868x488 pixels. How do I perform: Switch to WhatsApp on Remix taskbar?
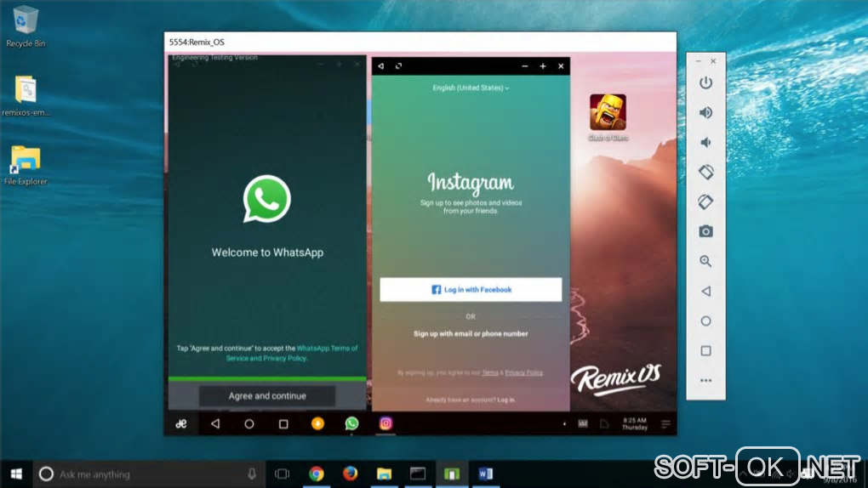pyautogui.click(x=351, y=424)
